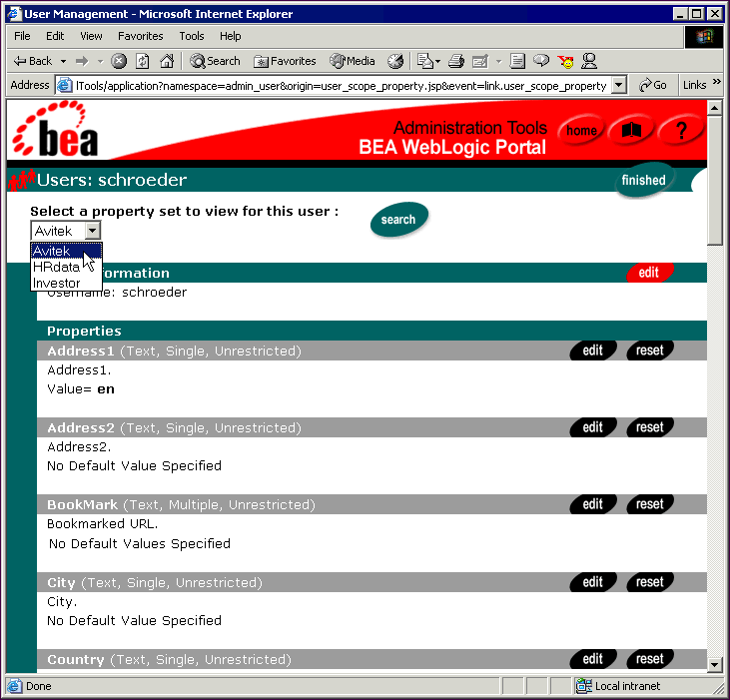Image resolution: width=730 pixels, height=700 pixels.
Task: Refresh the page using the Refresh icon
Action: (x=143, y=61)
